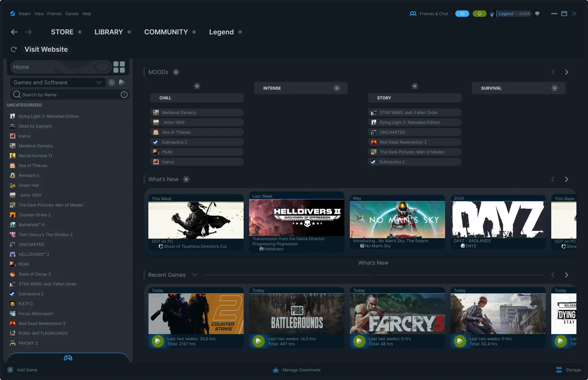Viewport: 588px width, 380px height.
Task: Click Add Game label
Action: coord(27,370)
